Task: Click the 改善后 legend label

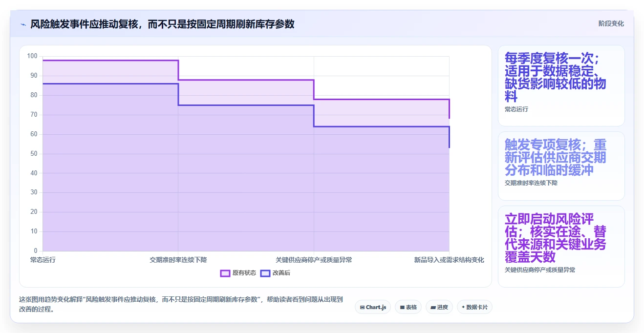Action: [281, 273]
